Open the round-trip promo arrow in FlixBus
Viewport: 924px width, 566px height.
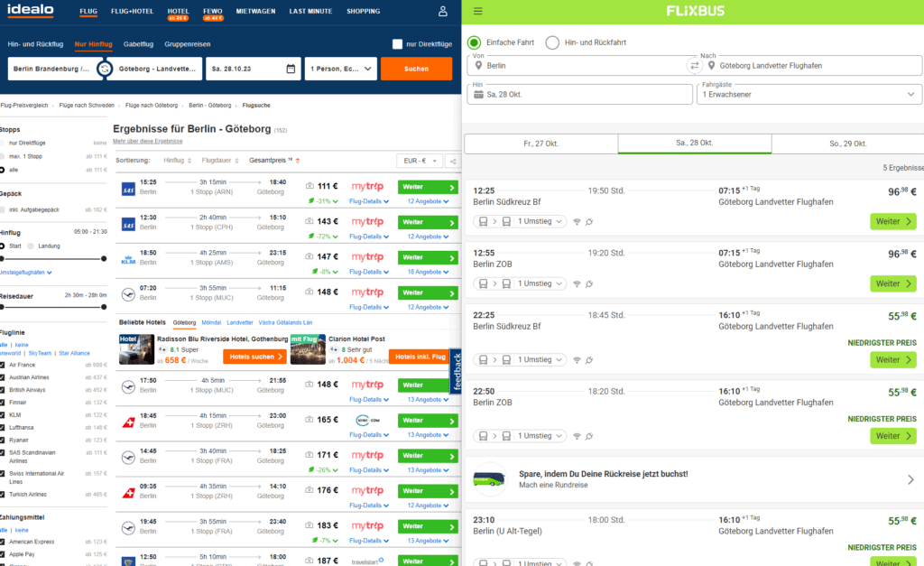(x=910, y=480)
